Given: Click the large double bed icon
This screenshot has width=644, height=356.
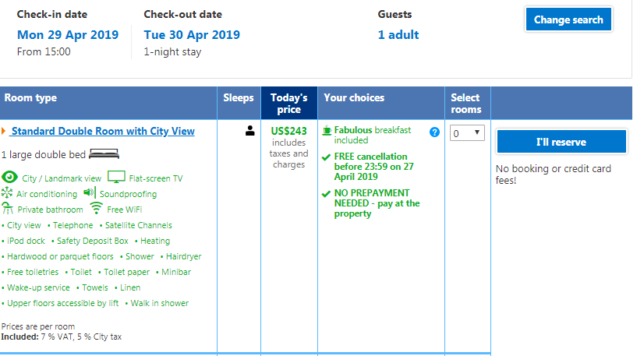Looking at the screenshot, I should [x=103, y=154].
